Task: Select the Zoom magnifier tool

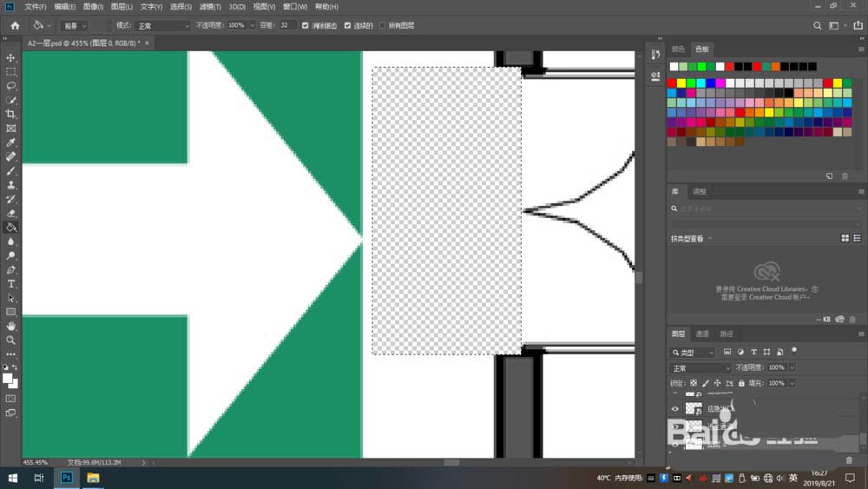Action: coord(11,340)
